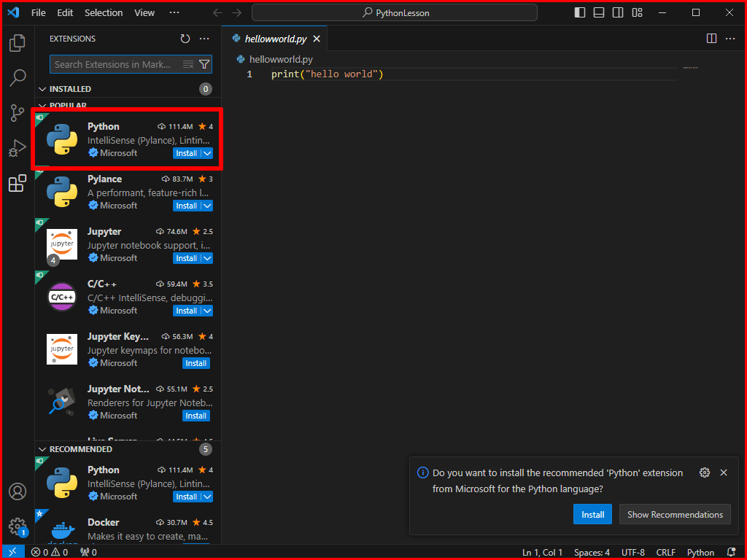Open the Explorer view in activity bar
This screenshot has height=560, width=747.
click(18, 43)
